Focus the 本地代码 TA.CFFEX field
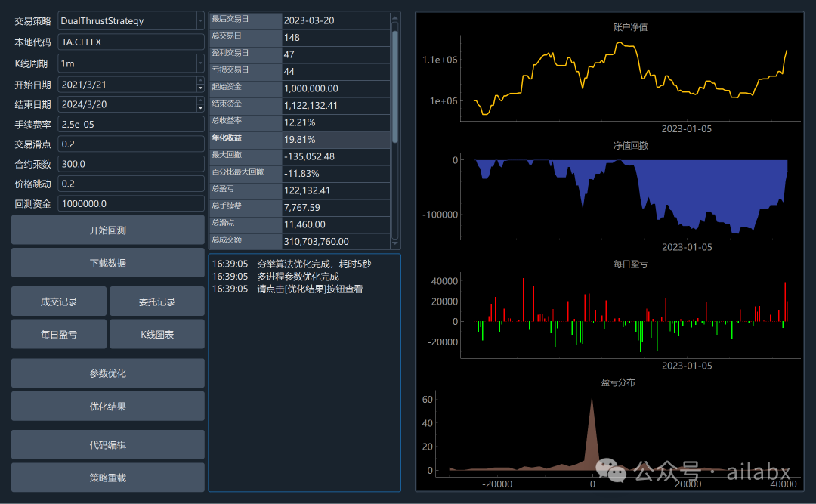816x504 pixels. point(131,42)
